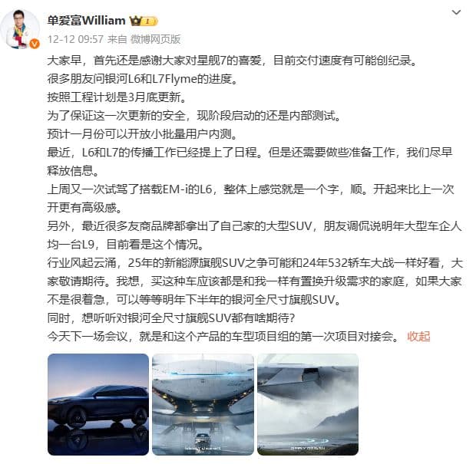Click the 微博网页版 source link
This screenshot has width=476, height=464.
click(155, 39)
